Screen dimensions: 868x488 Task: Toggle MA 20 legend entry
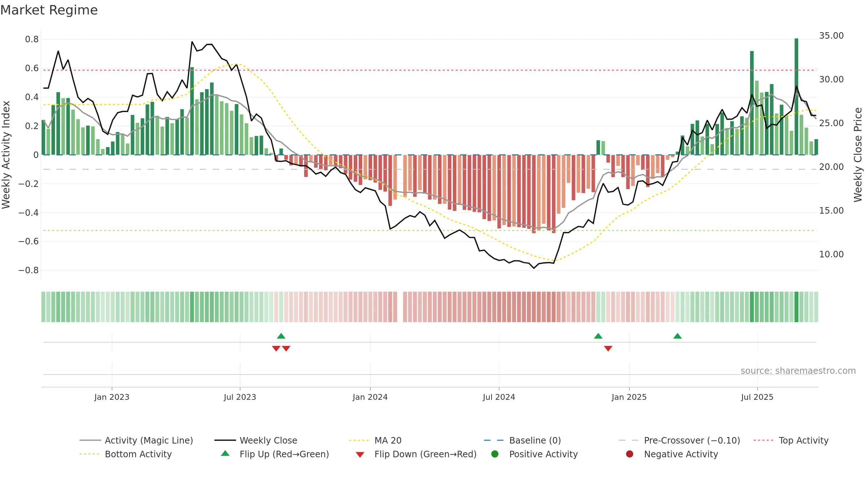(x=375, y=440)
